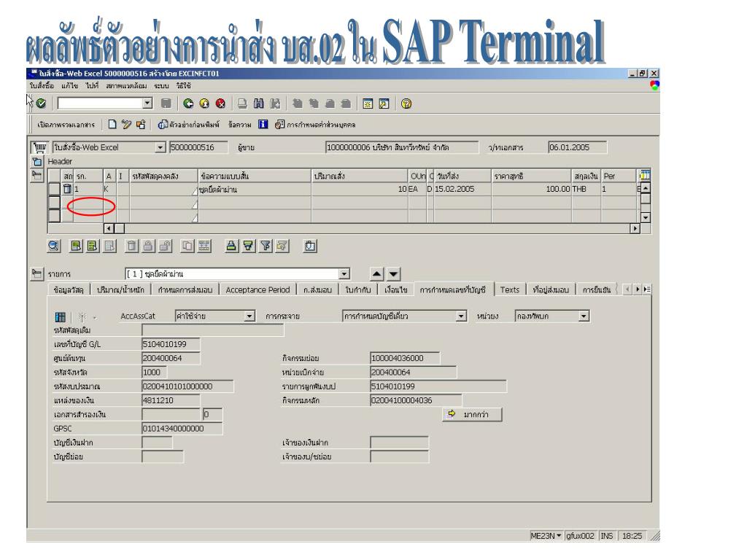Click the Generate Shortcut icon
The image size is (747, 560).
point(384,104)
